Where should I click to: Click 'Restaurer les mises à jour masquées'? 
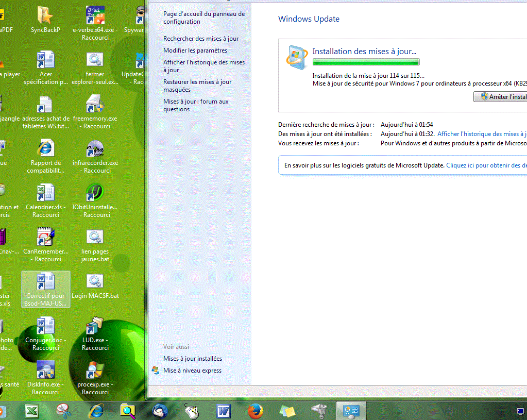[197, 86]
